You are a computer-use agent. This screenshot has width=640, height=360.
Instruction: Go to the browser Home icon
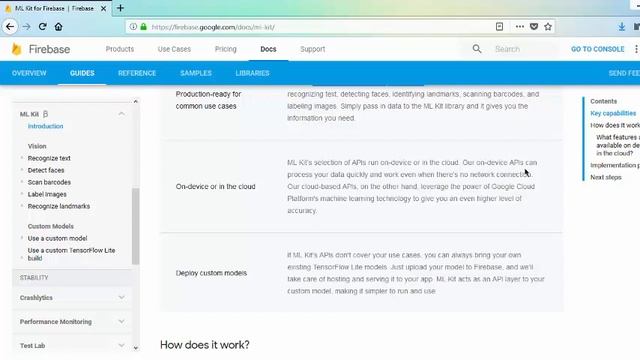point(58,27)
